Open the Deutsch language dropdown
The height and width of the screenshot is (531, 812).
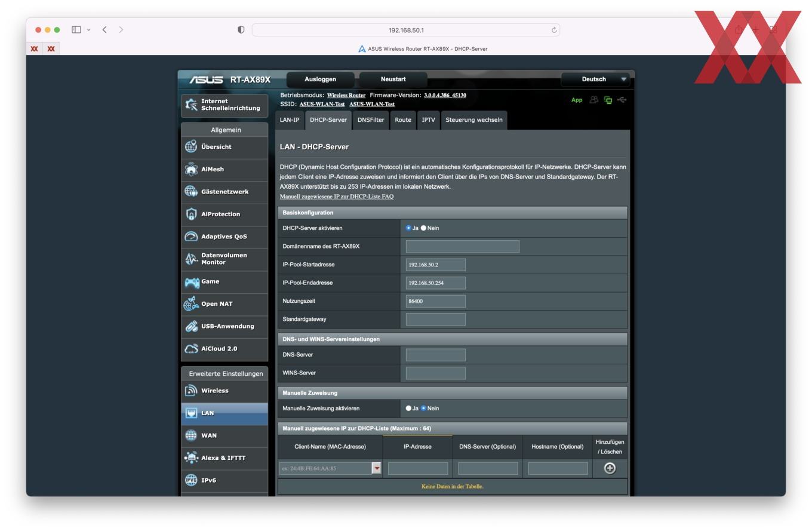[x=595, y=79]
